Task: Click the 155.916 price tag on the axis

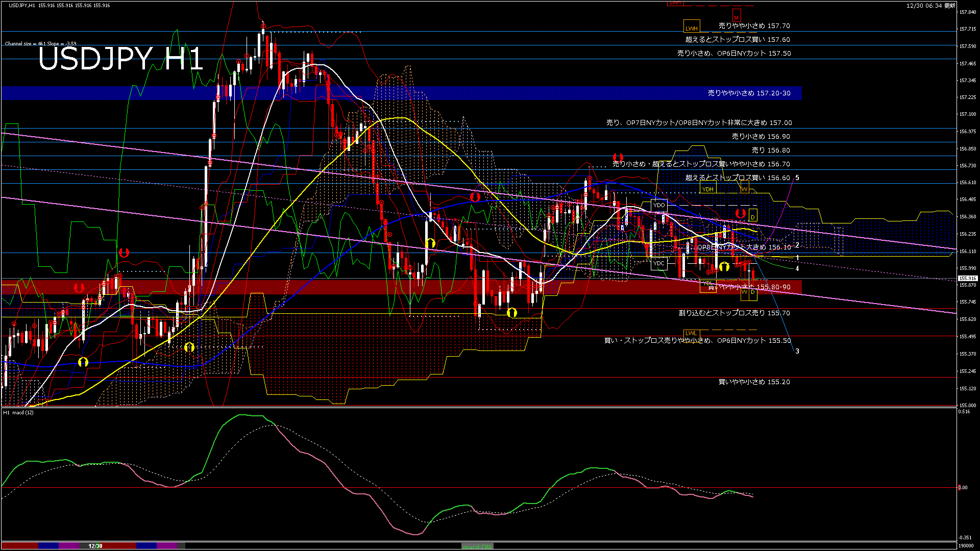Action: coord(969,278)
